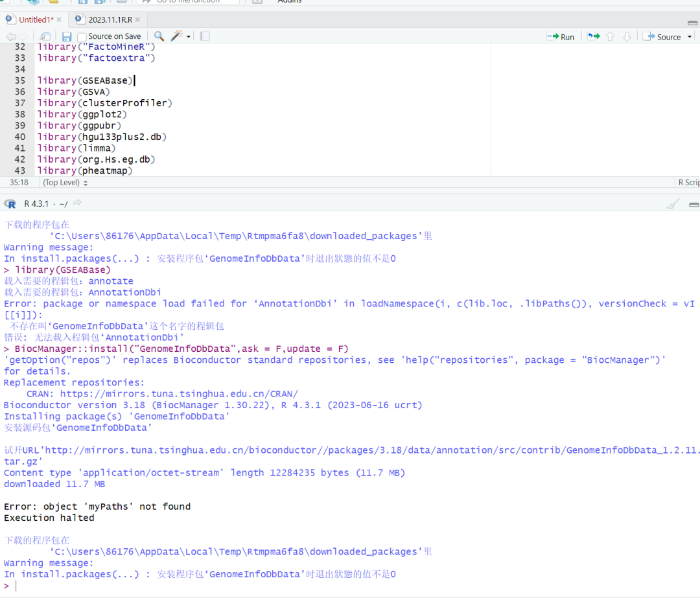Click the "Replacement repositories:" console line
Image resolution: width=700 pixels, height=598 pixels.
coord(74,382)
